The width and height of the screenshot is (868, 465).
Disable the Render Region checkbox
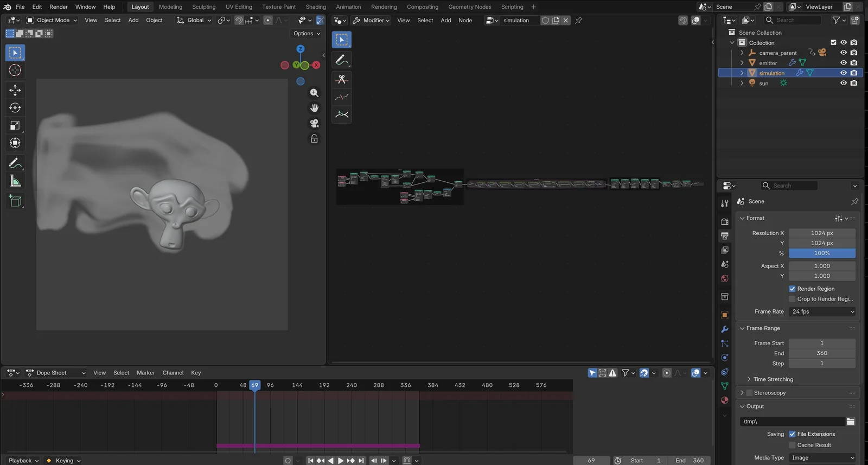(792, 289)
